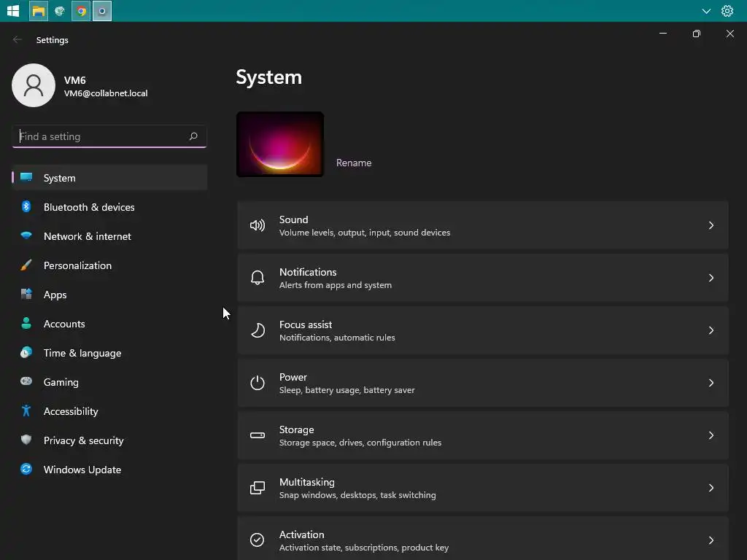Click the Gaming controller icon

click(x=26, y=381)
